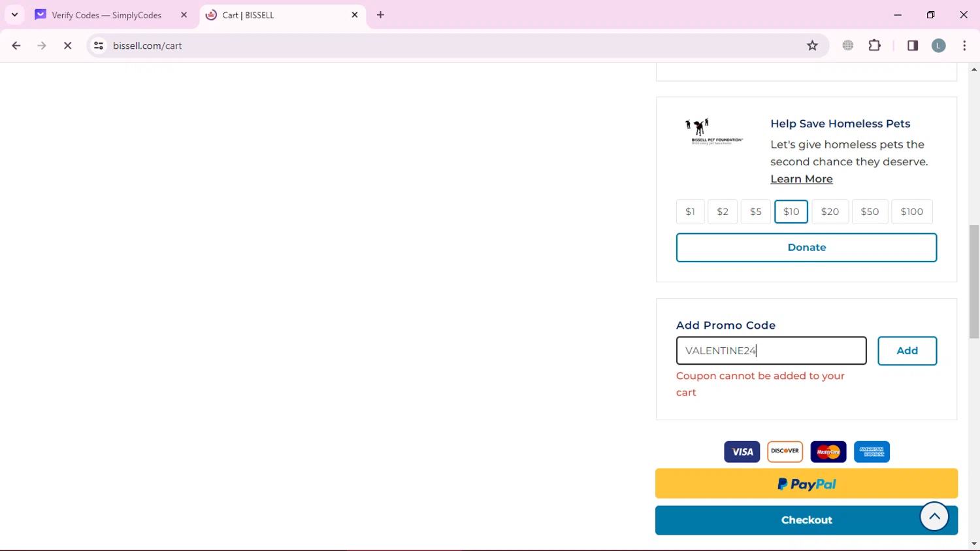Screen dimensions: 980x551
Task: Minimize the browser window
Action: [x=898, y=14]
